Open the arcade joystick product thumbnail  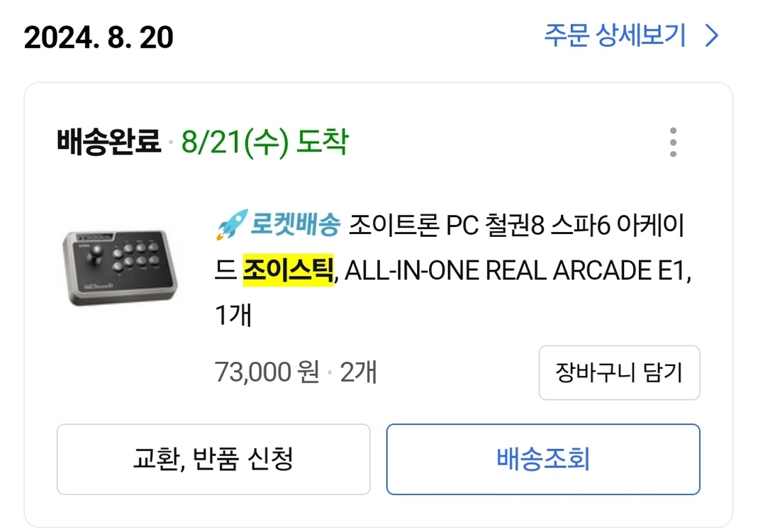tap(120, 268)
